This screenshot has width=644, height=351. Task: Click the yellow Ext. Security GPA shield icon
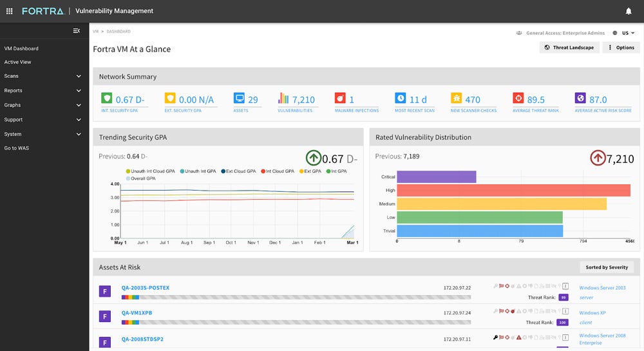170,99
